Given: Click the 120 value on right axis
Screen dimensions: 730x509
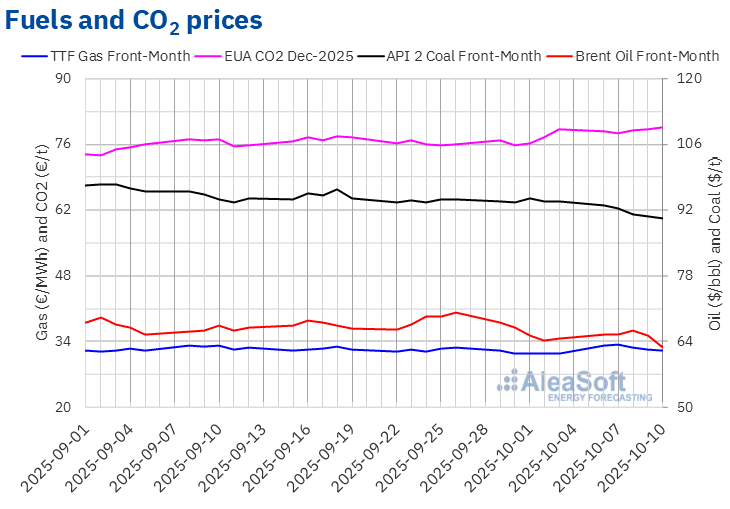Looking at the screenshot, I should [693, 78].
